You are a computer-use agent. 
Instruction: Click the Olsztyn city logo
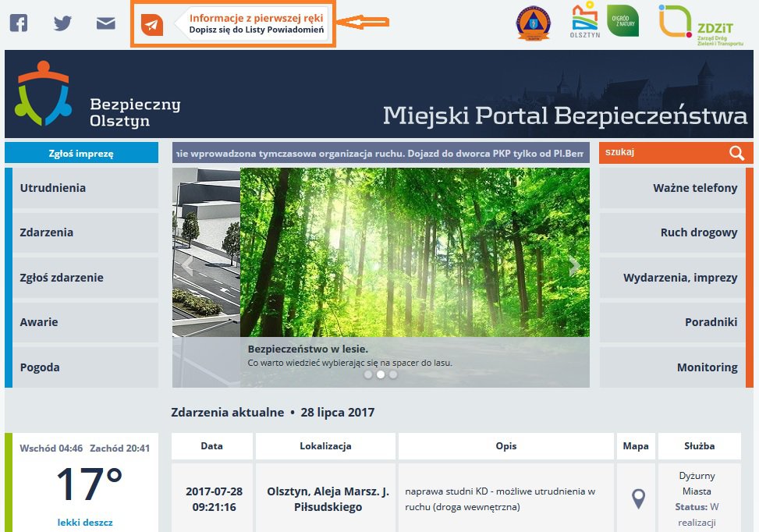(584, 20)
